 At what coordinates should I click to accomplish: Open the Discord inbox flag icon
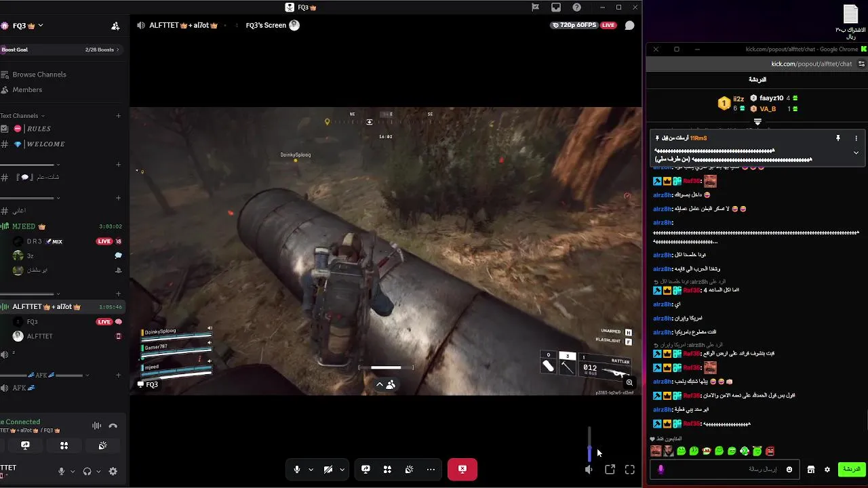[535, 7]
